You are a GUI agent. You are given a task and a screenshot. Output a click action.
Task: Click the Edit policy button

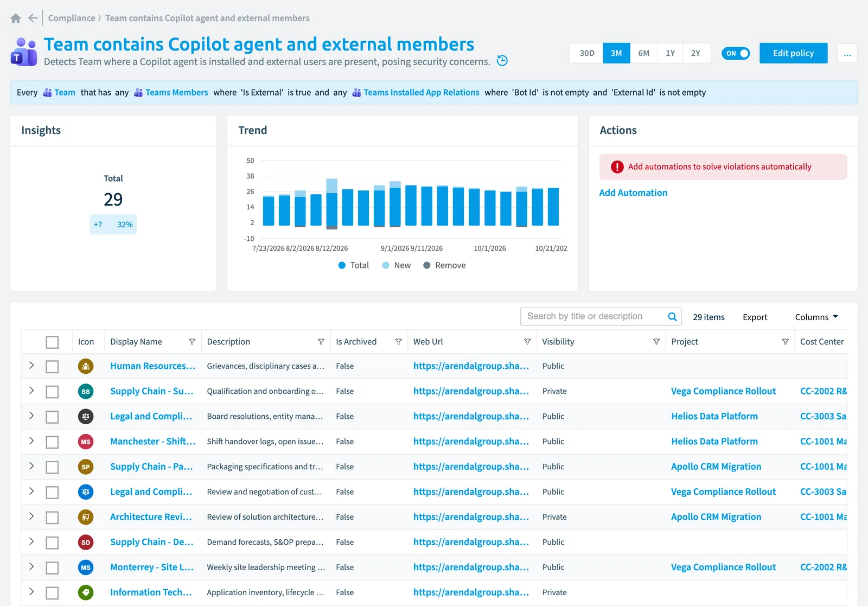(793, 53)
